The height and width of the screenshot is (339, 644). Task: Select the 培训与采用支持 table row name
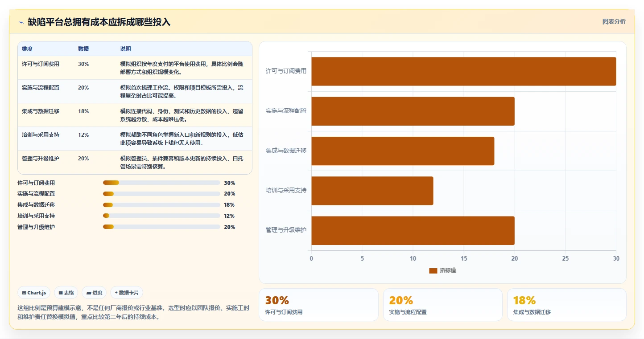point(41,135)
